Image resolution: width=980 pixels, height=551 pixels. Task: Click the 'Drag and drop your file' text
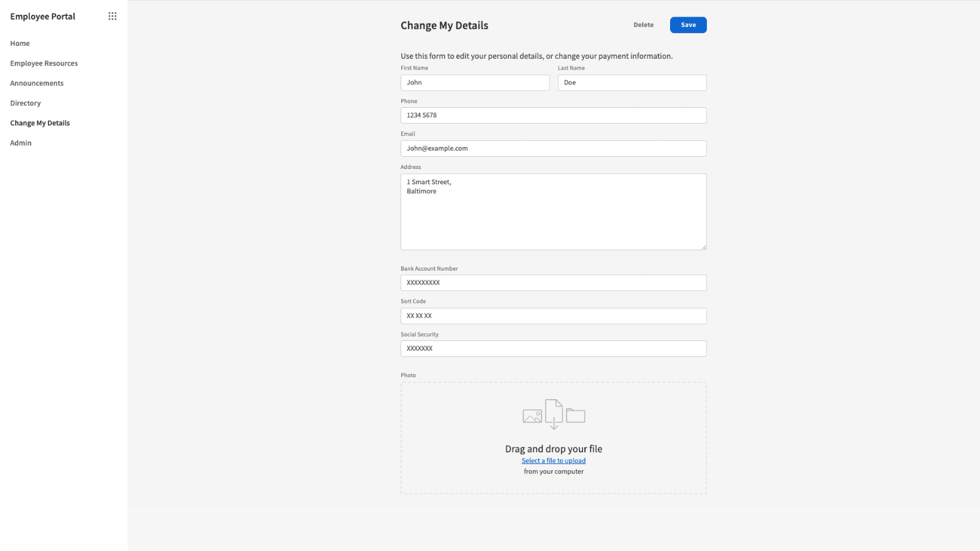554,449
